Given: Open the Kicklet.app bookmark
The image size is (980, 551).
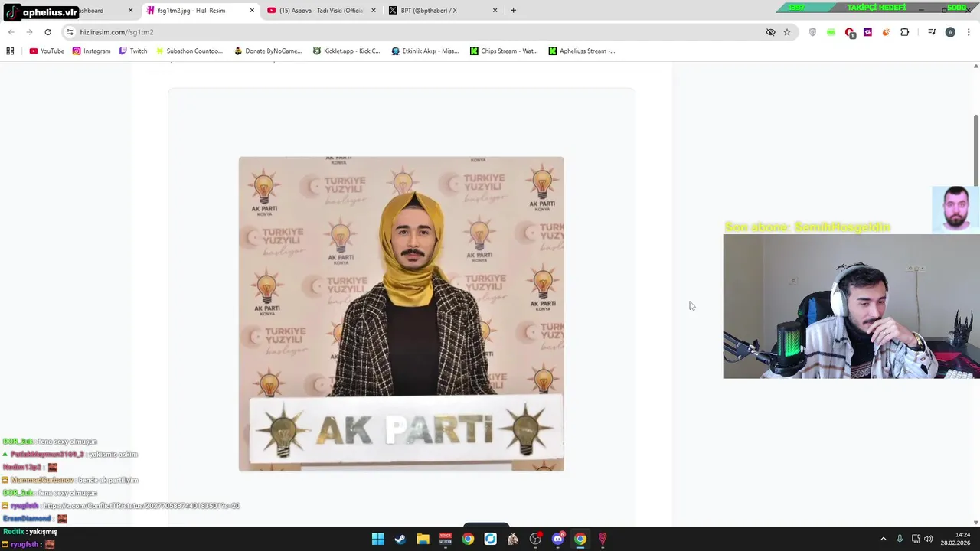Looking at the screenshot, I should coord(346,51).
